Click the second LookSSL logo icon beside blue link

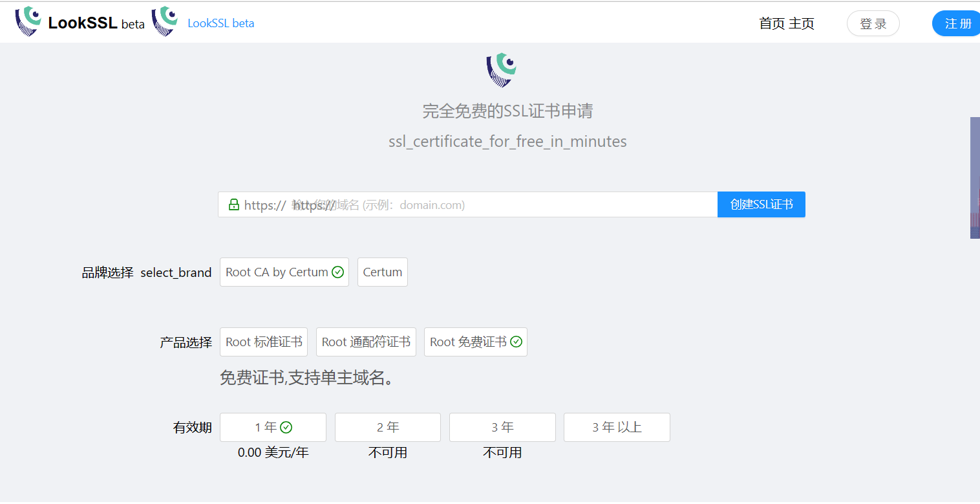click(x=165, y=21)
